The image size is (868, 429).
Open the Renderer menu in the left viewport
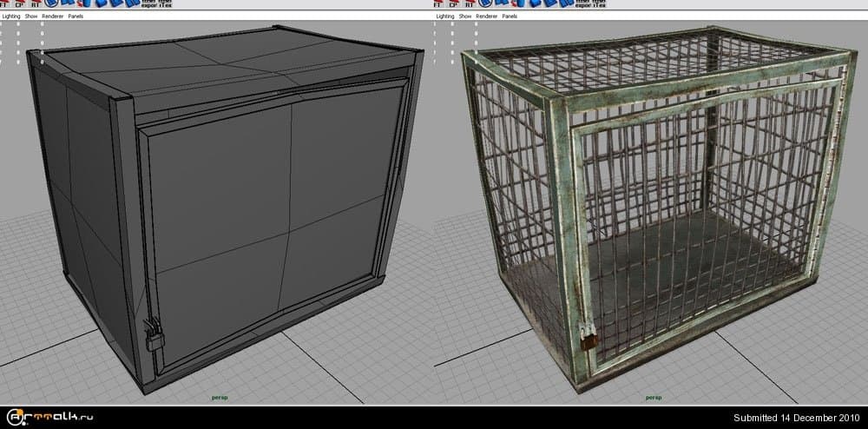pos(53,16)
